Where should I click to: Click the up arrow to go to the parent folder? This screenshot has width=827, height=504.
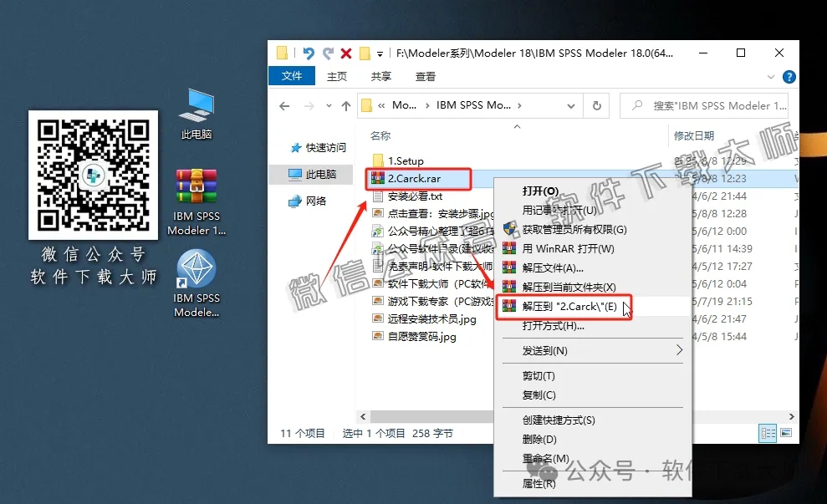pyautogui.click(x=349, y=105)
